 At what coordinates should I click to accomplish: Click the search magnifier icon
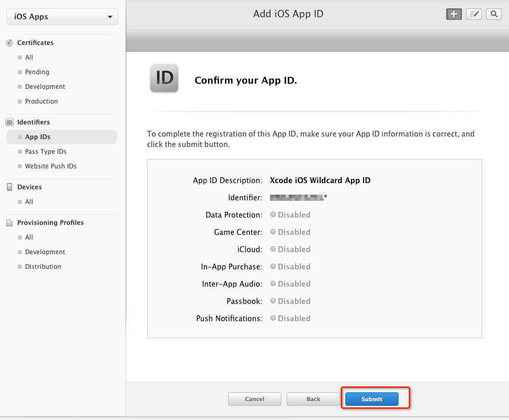[493, 14]
